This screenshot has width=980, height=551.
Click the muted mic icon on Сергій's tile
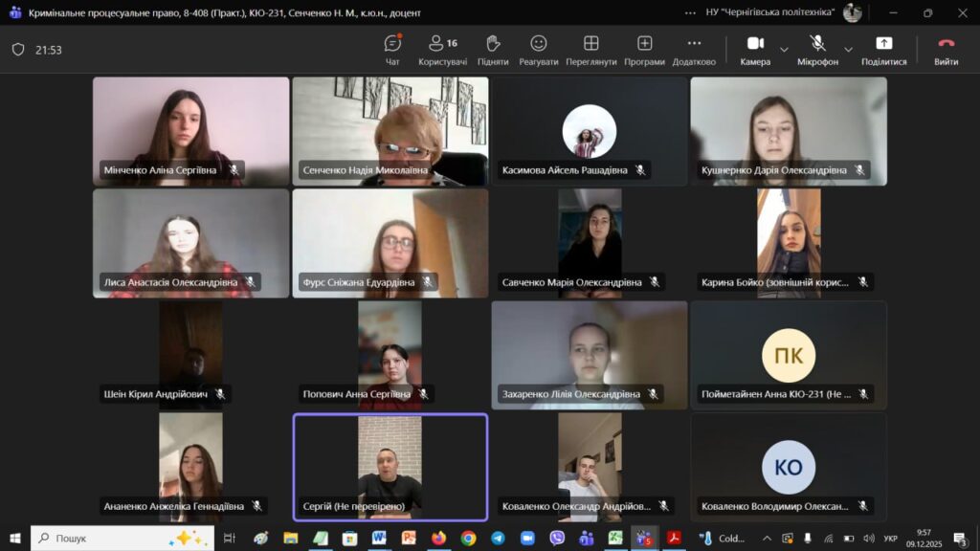[x=422, y=506]
